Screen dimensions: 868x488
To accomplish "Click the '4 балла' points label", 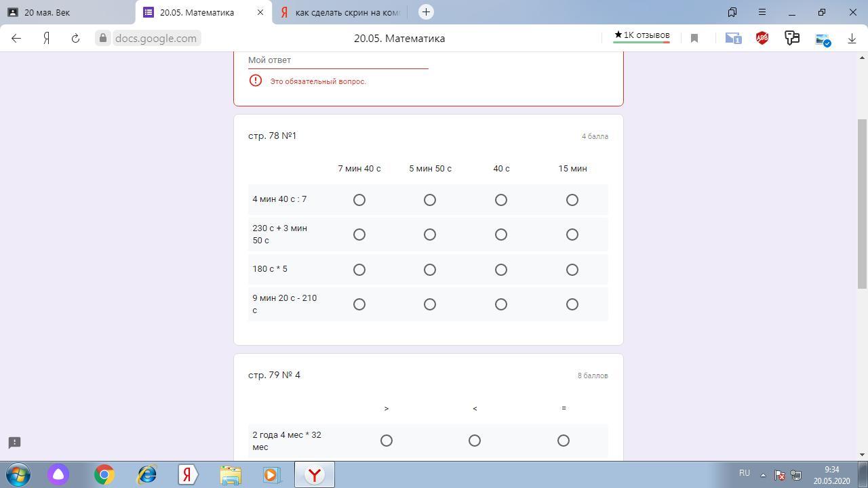I will 595,136.
